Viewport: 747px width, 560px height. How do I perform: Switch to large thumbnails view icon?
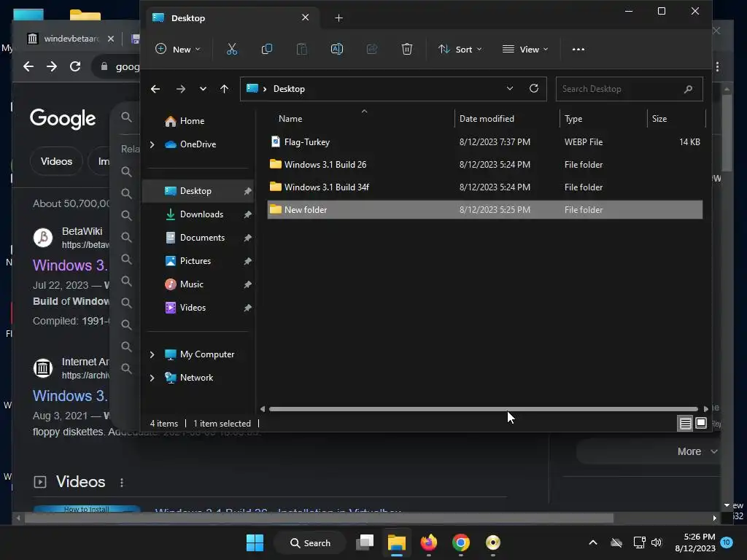701,423
